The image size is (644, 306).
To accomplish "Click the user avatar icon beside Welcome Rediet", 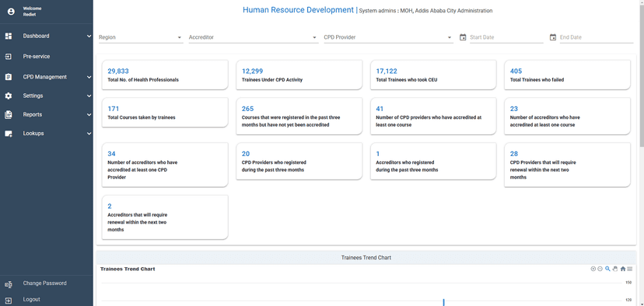I will (11, 12).
